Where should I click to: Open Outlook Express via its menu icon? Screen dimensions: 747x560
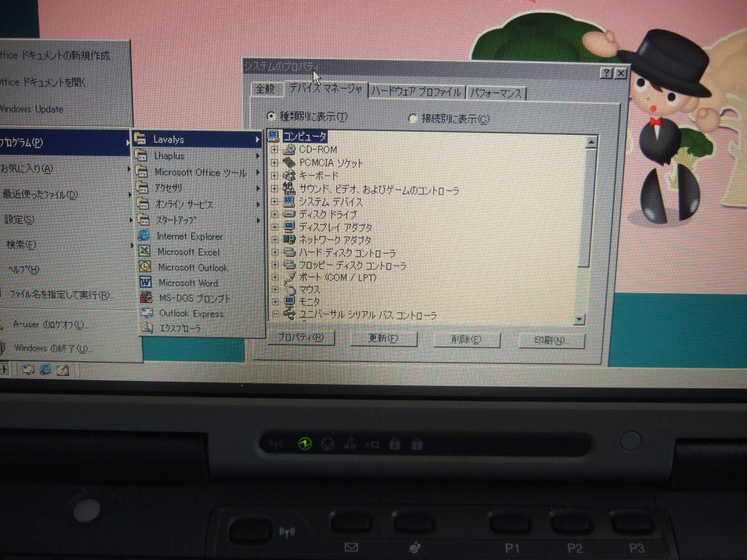point(148,314)
